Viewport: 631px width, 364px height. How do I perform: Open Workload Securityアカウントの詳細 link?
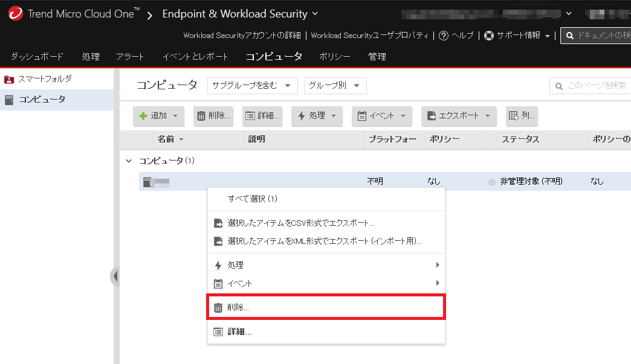pyautogui.click(x=242, y=36)
